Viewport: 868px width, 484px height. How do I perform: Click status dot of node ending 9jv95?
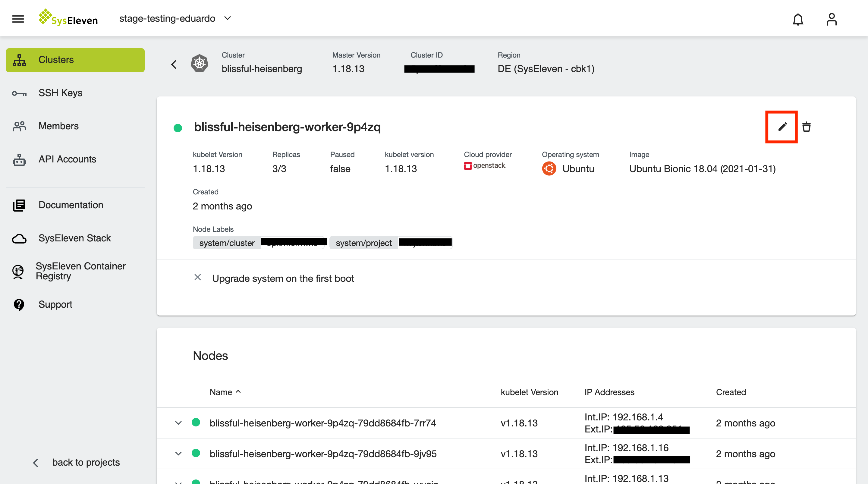click(196, 453)
